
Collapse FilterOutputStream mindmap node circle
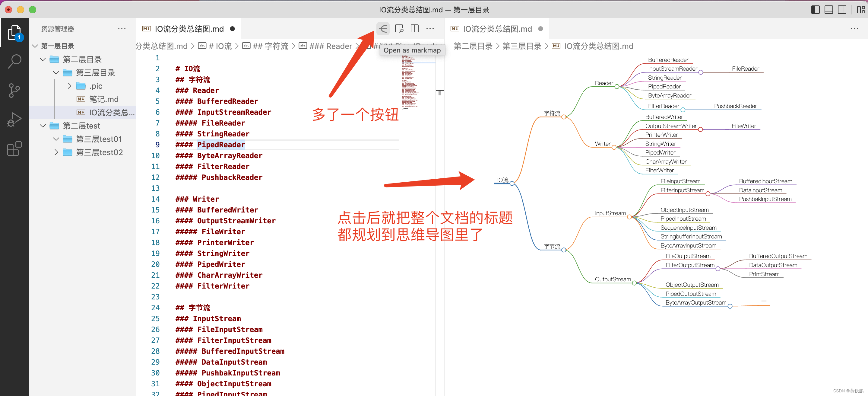pos(718,269)
